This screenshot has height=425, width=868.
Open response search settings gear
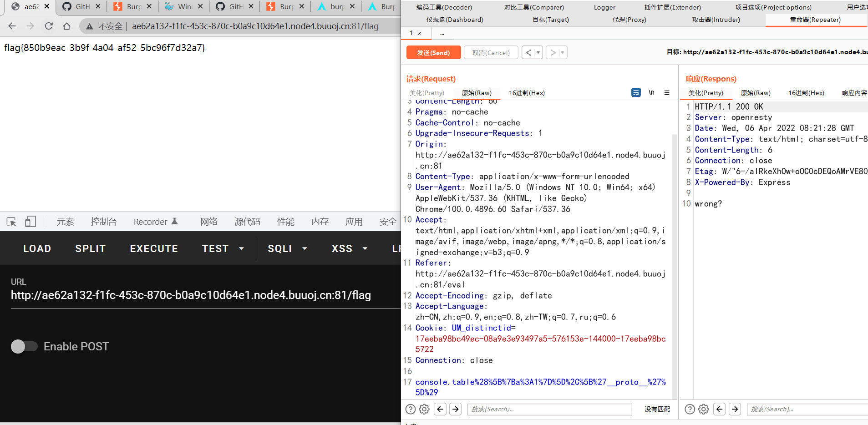click(x=704, y=409)
